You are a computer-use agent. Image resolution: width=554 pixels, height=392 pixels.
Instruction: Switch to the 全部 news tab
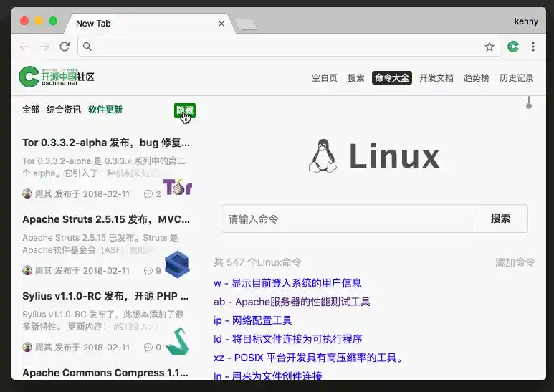point(31,110)
